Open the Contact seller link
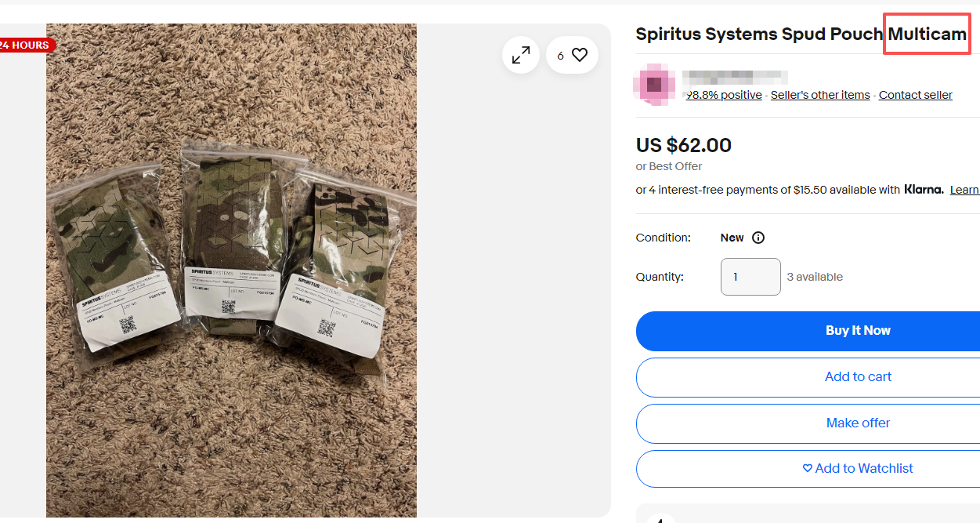980x523 pixels. 915,95
